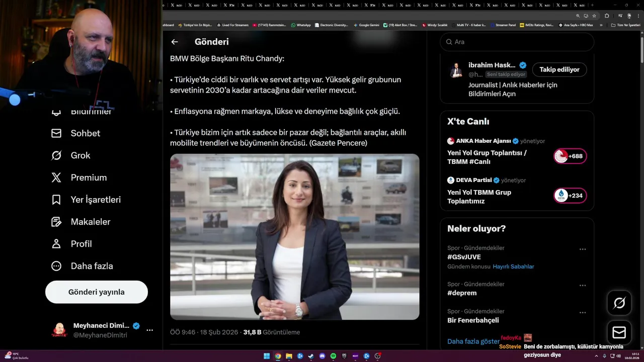Open ibrahim Haskoloğlu profile picture
Screen dimensions: 644x362
click(x=456, y=70)
